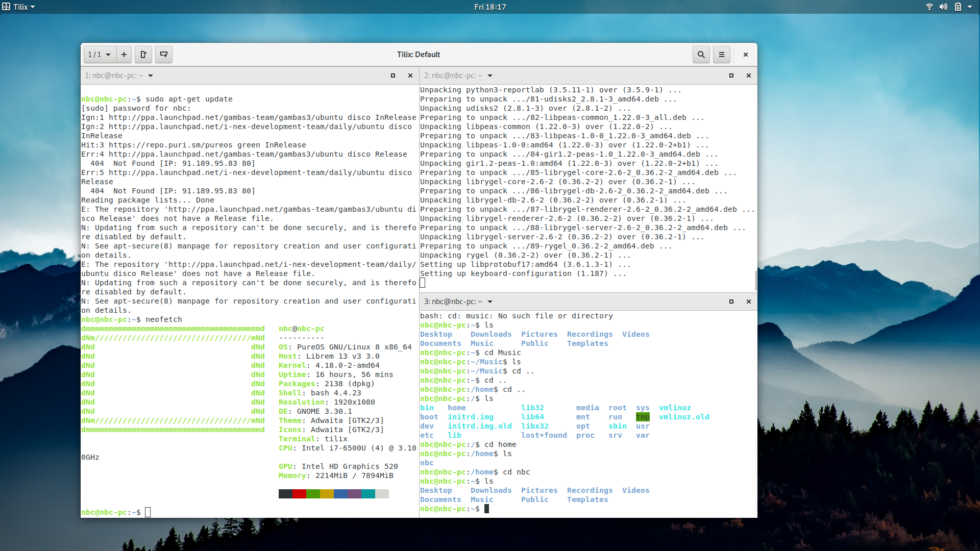Maximize terminal 2 pane
Viewport: 980px width, 551px height.
coord(731,76)
